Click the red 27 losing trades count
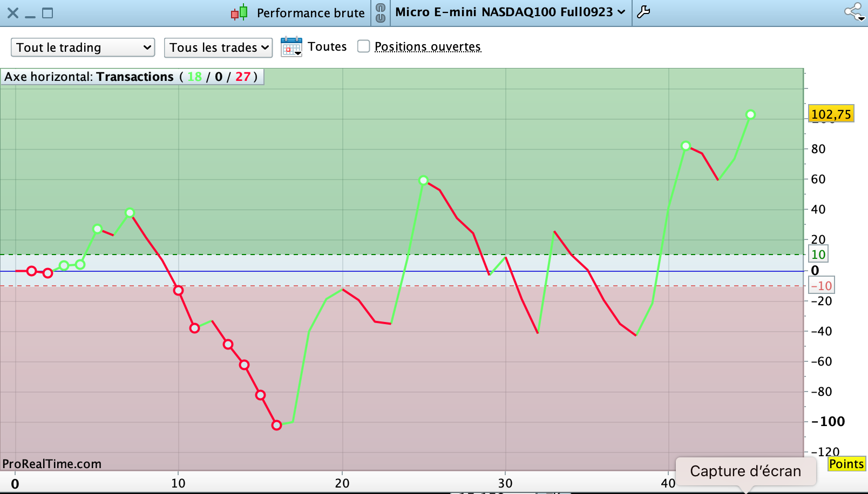This screenshot has width=868, height=494. tap(243, 77)
